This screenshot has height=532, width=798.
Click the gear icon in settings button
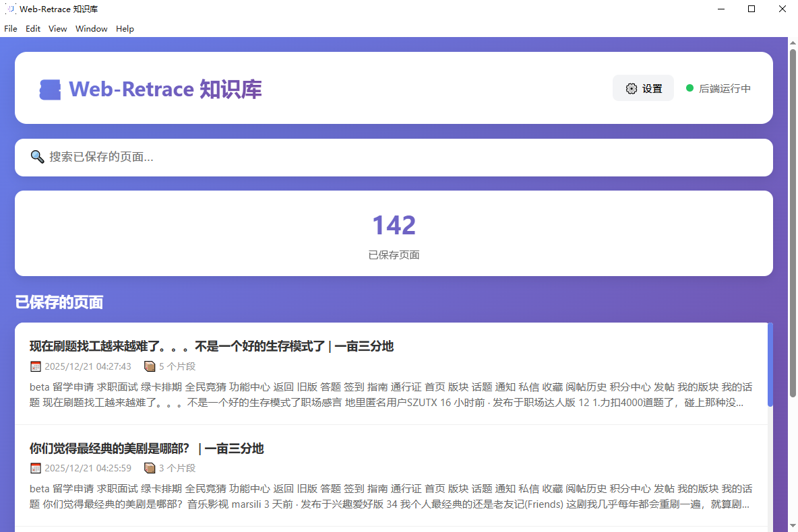(x=631, y=88)
